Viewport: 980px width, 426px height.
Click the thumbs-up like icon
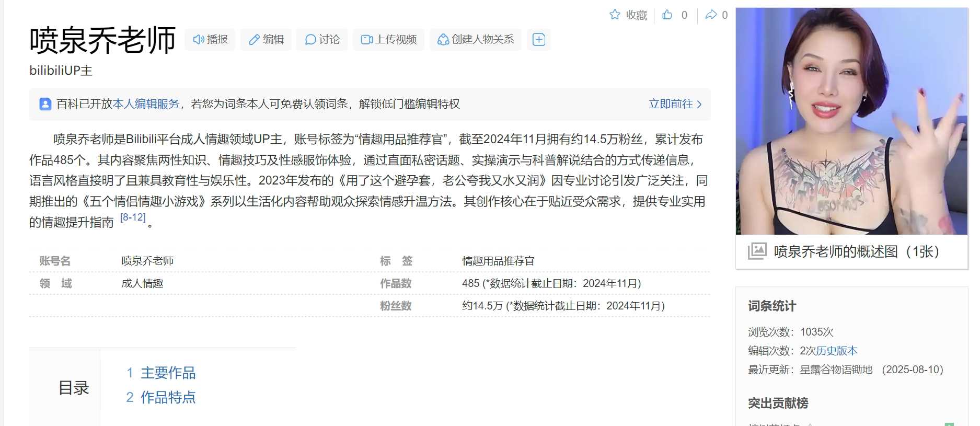[667, 15]
